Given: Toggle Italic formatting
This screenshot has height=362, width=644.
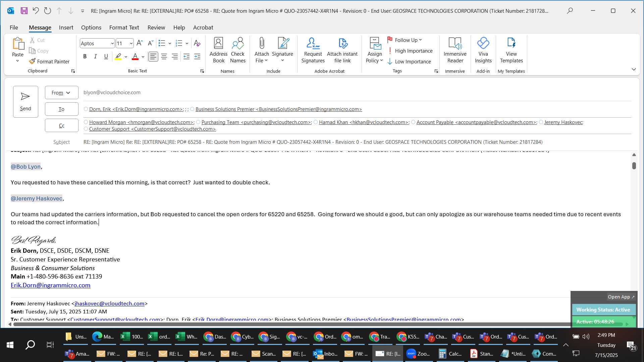Looking at the screenshot, I should pos(96,57).
